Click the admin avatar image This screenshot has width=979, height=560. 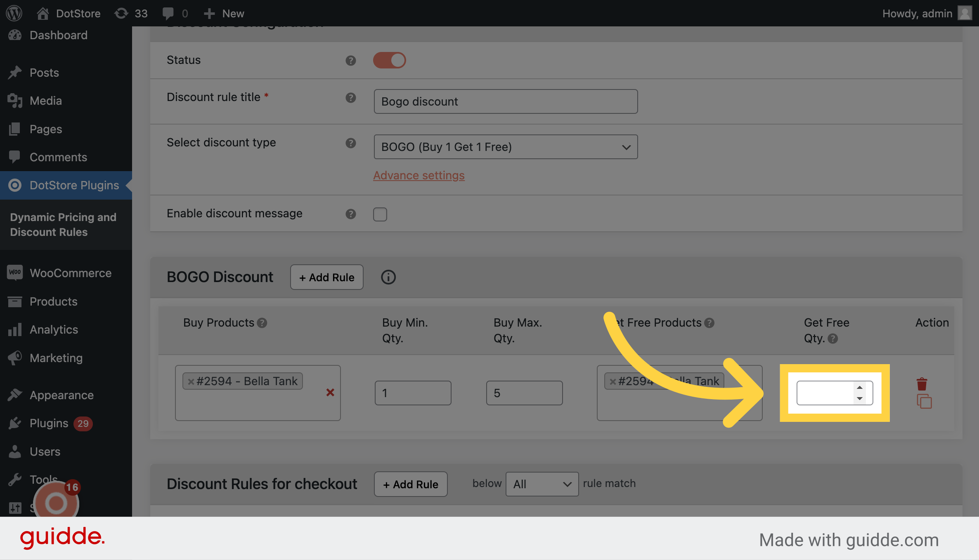[965, 13]
